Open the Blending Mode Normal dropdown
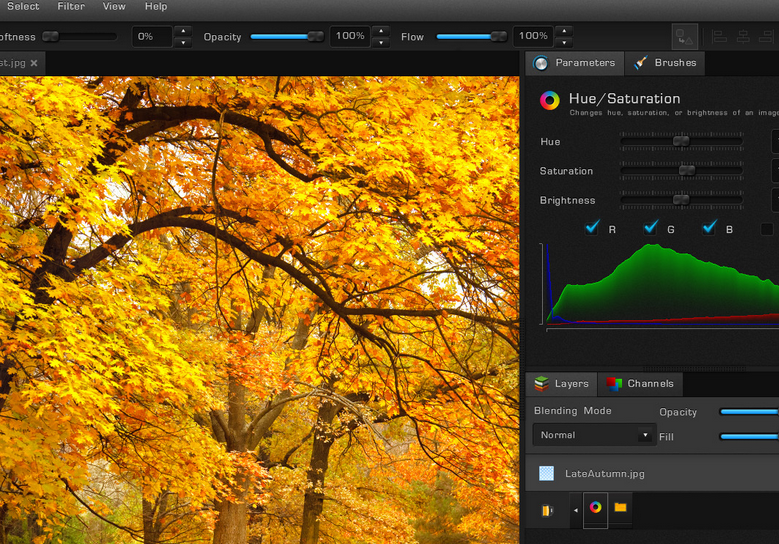The image size is (779, 544). point(594,435)
